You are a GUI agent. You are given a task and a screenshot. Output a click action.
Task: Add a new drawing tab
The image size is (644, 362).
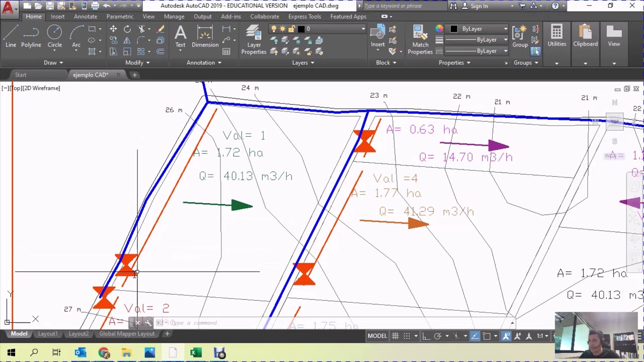click(x=134, y=75)
